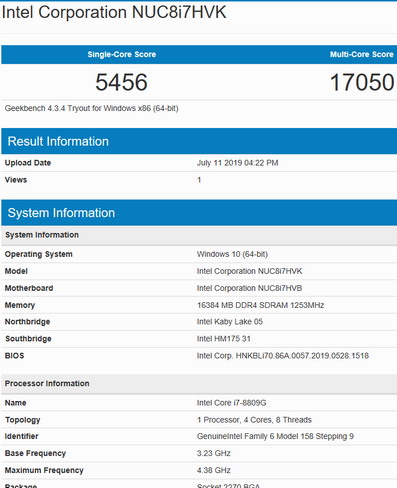Click the Upload Date label
Screen dimensions: 397x488
(x=28, y=163)
